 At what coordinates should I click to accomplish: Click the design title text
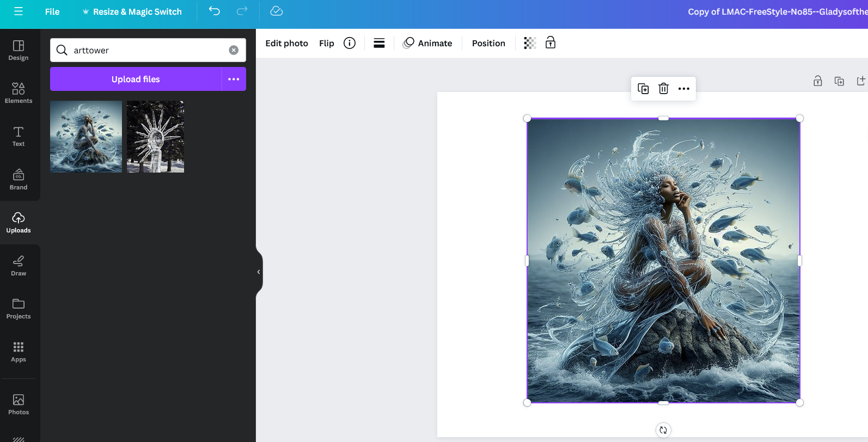click(x=777, y=11)
